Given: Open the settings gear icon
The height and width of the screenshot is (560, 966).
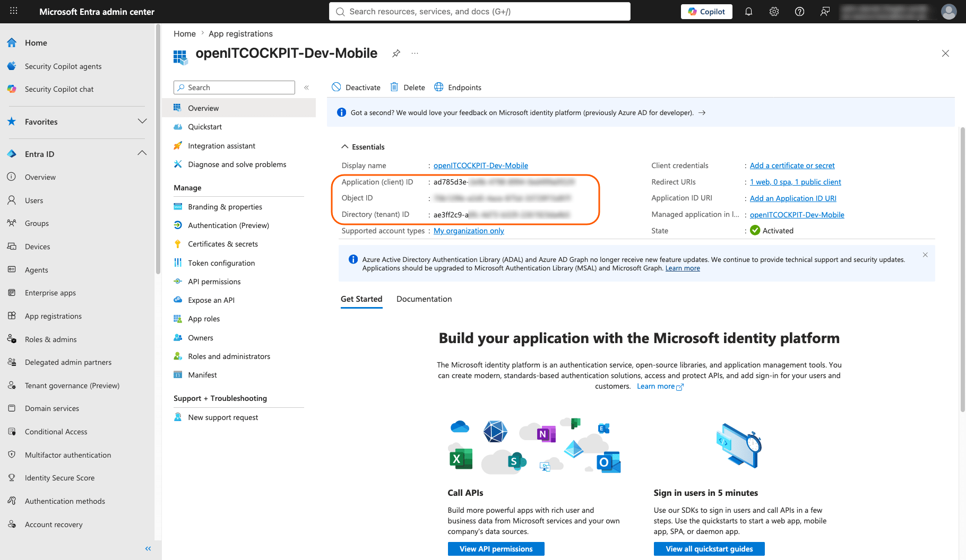Looking at the screenshot, I should (x=774, y=12).
